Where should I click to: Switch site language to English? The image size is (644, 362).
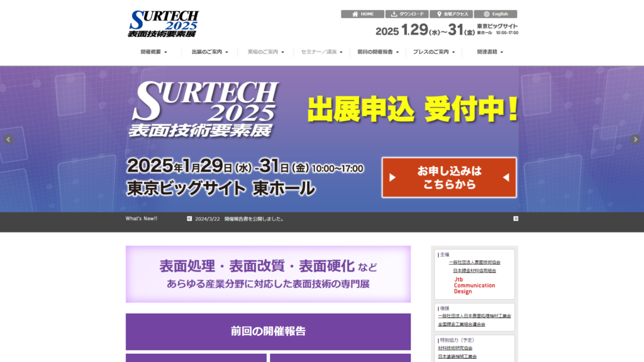pyautogui.click(x=496, y=14)
